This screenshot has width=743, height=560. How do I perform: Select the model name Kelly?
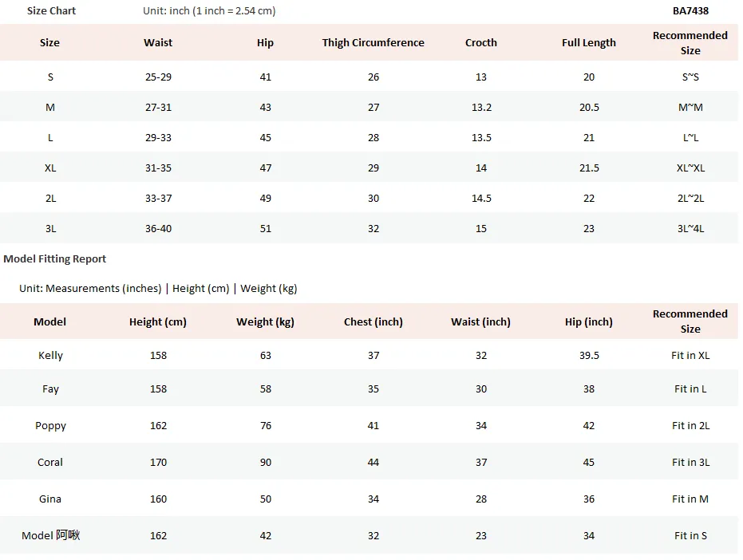pos(50,355)
